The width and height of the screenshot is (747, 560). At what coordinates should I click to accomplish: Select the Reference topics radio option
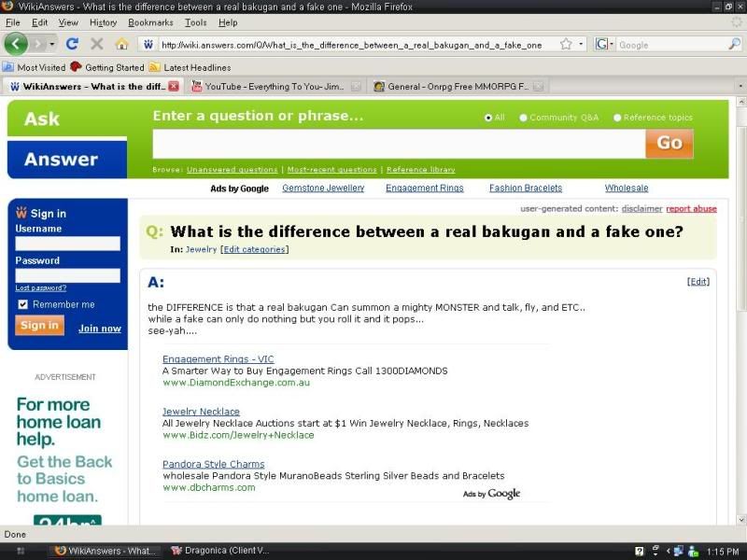pyautogui.click(x=617, y=118)
